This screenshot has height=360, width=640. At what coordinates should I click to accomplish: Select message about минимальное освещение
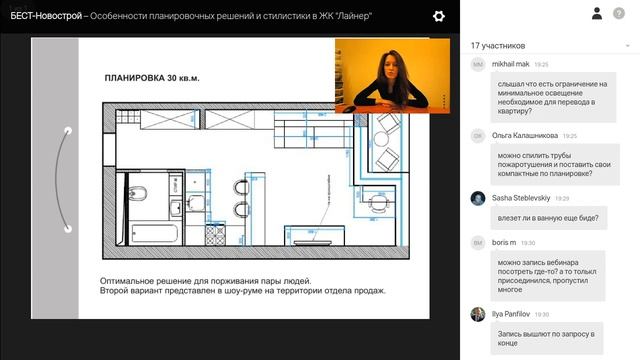point(553,98)
